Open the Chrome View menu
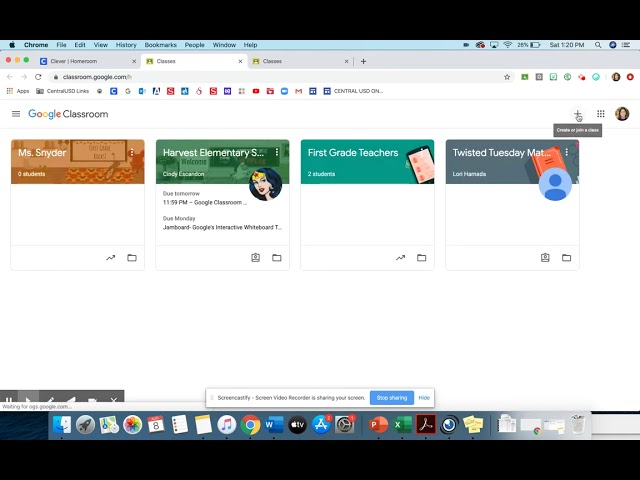This screenshot has width=640, height=480. click(100, 45)
